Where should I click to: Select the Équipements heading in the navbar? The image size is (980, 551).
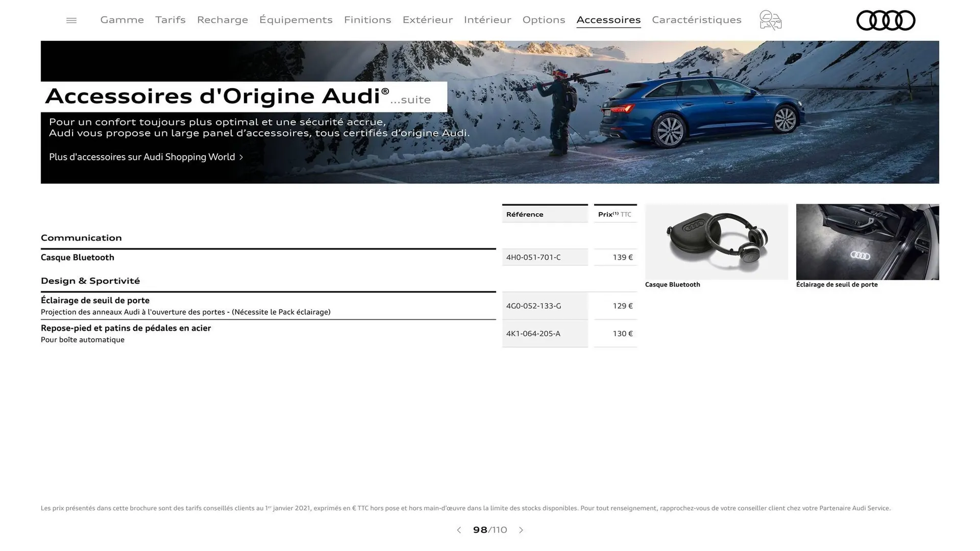click(x=296, y=20)
